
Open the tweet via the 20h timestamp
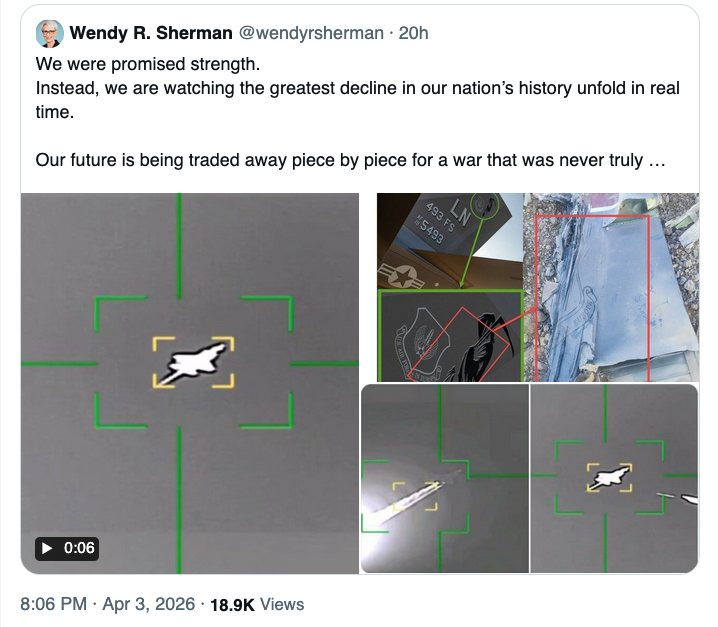(x=413, y=34)
